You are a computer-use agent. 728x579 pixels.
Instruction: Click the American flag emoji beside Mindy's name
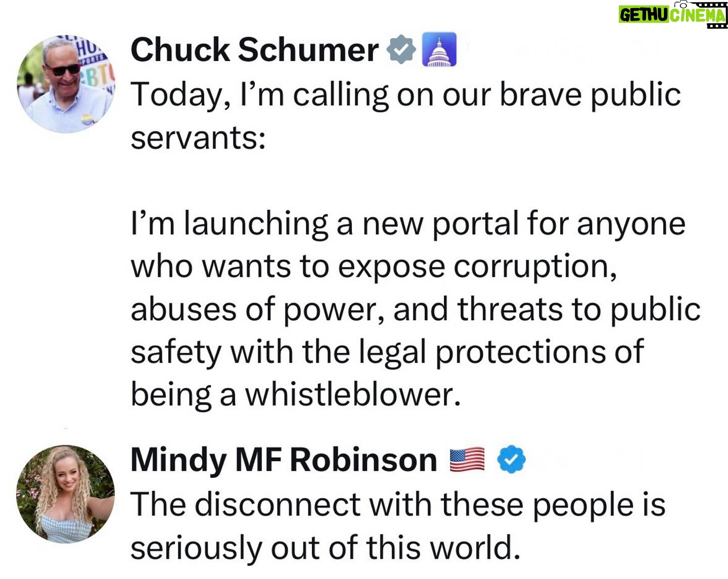(x=467, y=460)
